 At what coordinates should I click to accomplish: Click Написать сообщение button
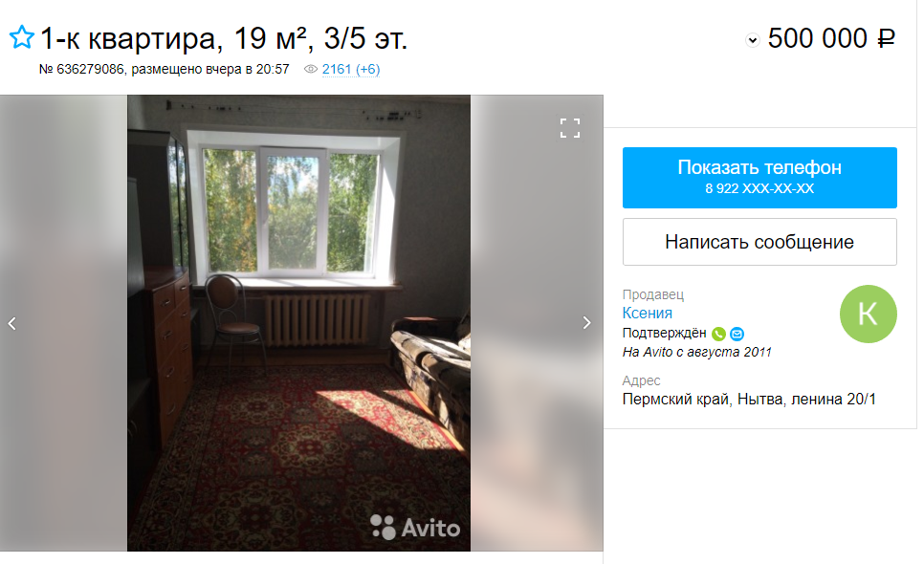point(759,242)
